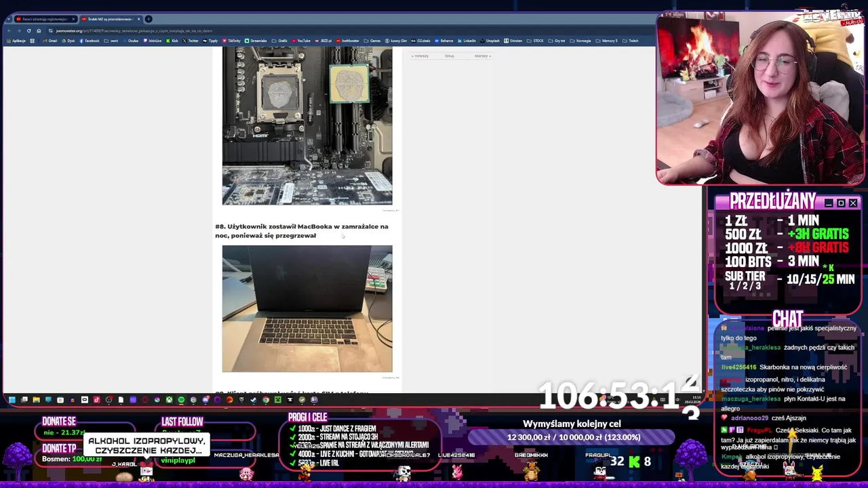Screen dimensions: 868x488
Task: Open the Streamlabs bookmark
Action: pyautogui.click(x=256, y=41)
